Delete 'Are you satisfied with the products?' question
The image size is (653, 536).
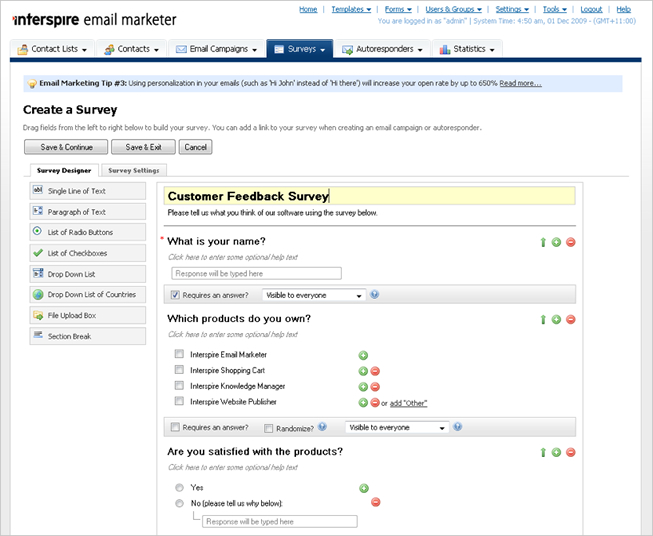[x=571, y=452]
